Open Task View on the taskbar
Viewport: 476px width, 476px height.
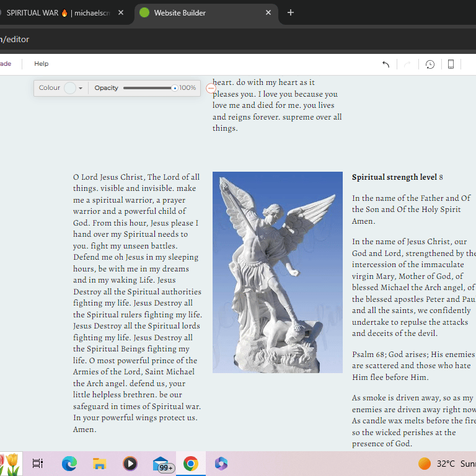coord(38,464)
